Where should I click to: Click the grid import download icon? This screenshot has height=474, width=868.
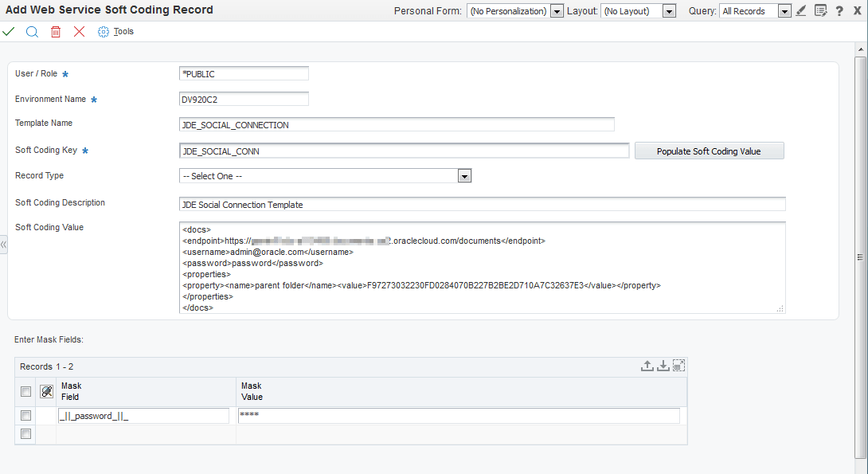[x=663, y=366]
